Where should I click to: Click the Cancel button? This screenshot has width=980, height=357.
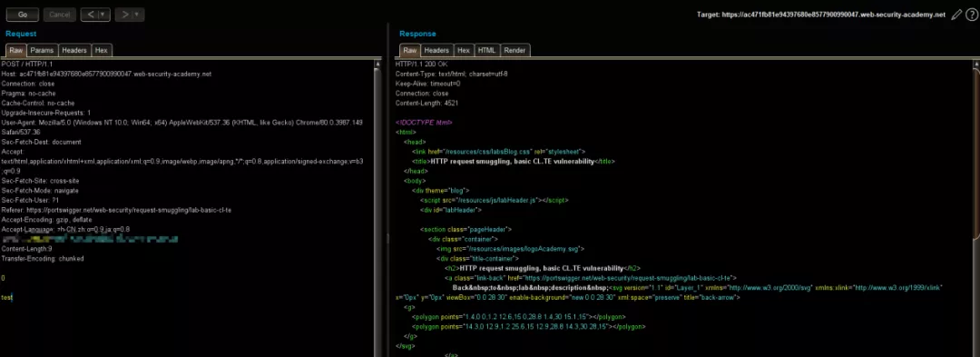pos(60,15)
